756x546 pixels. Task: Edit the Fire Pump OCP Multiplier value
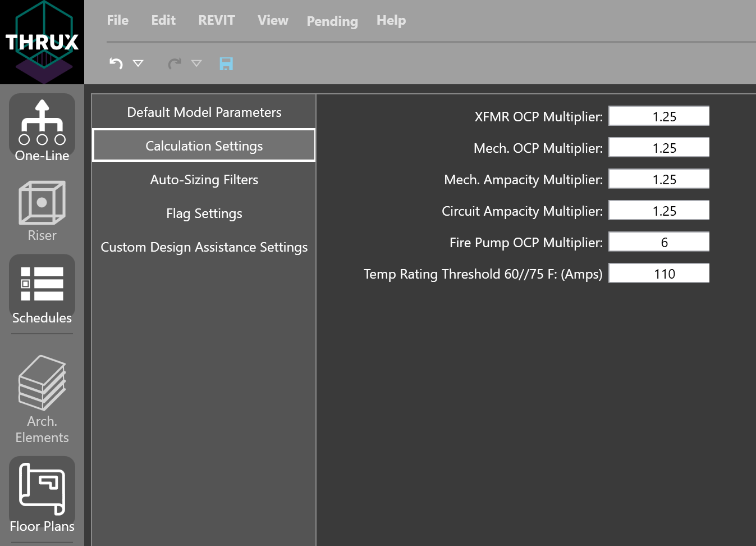pyautogui.click(x=658, y=242)
